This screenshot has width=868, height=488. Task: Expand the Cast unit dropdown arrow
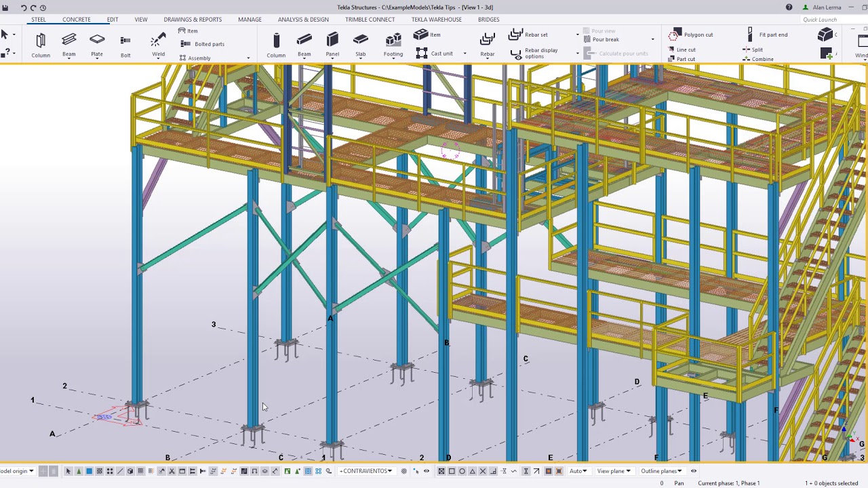[x=465, y=54]
